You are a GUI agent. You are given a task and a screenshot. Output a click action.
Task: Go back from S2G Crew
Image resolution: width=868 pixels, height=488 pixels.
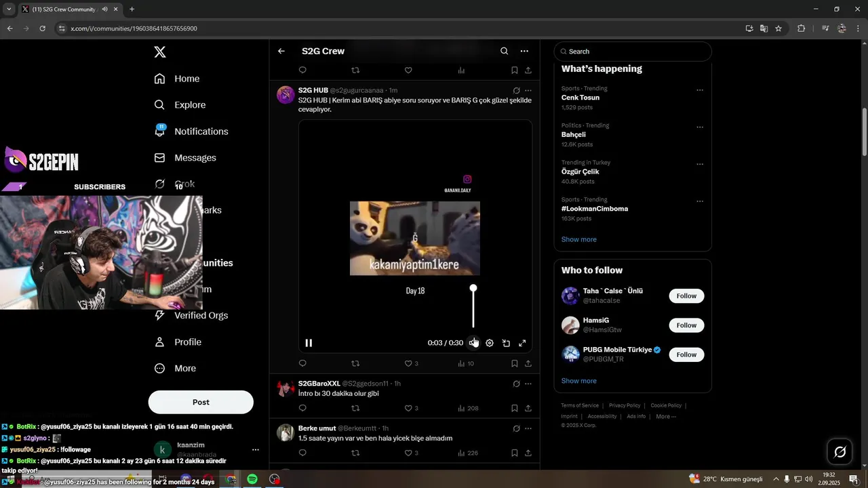281,51
